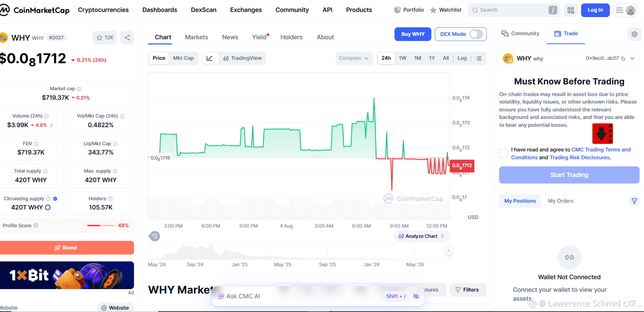This screenshot has height=312, width=644.
Task: Click the Vol/Mkt Cap info icon
Action: tap(122, 116)
